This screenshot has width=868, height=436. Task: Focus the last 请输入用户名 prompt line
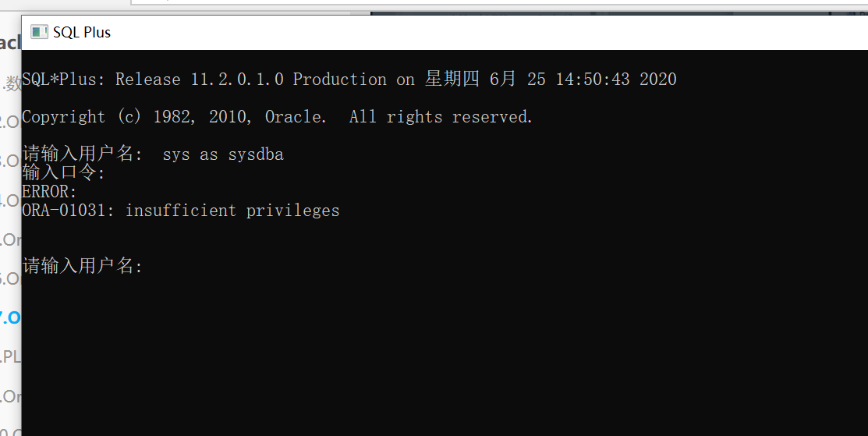tap(83, 266)
